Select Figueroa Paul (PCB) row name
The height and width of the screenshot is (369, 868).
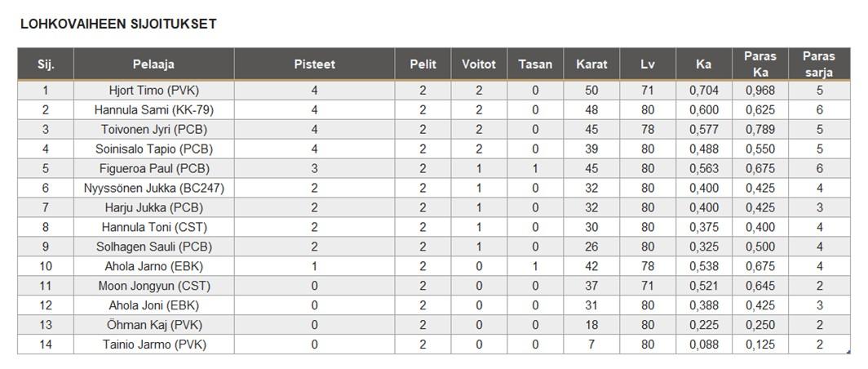pyautogui.click(x=153, y=169)
